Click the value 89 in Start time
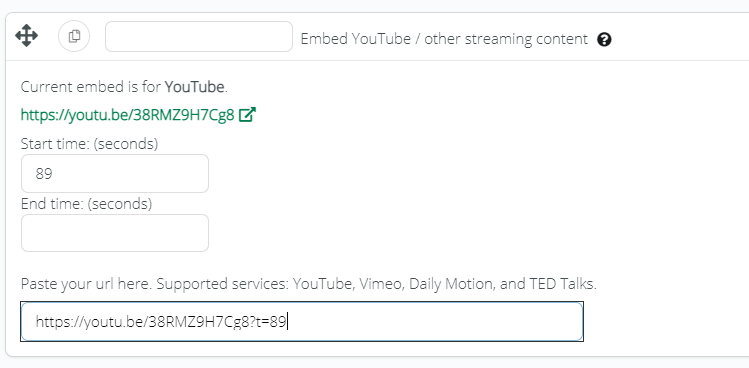The width and height of the screenshot is (749, 368). [x=43, y=173]
